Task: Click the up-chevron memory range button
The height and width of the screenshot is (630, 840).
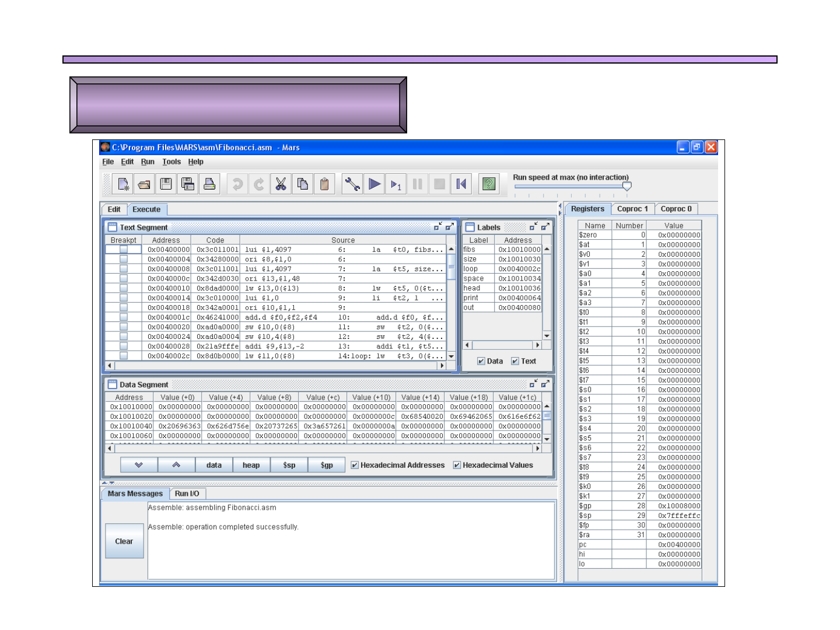Action: 176,465
